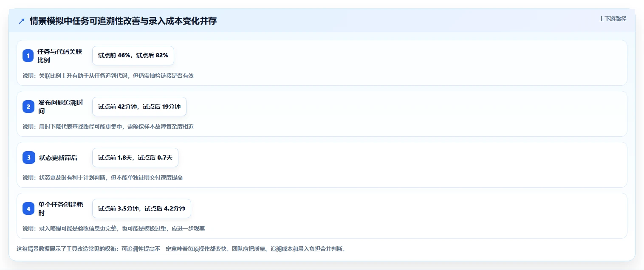
Task: Click the 单个任务创建耗时 label
Action: click(x=60, y=208)
